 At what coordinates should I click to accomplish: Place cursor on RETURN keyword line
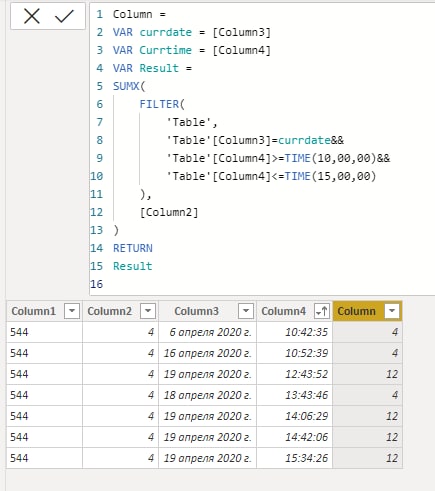133,248
